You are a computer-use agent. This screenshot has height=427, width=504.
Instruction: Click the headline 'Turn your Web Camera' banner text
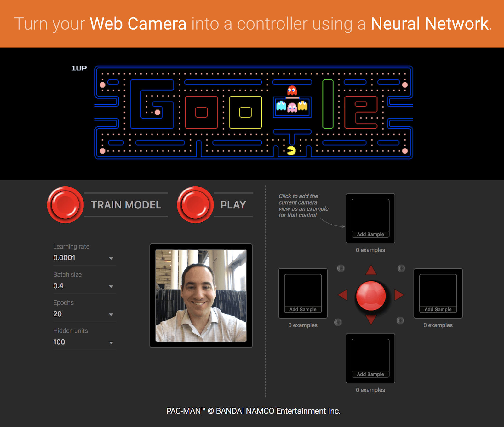[253, 24]
